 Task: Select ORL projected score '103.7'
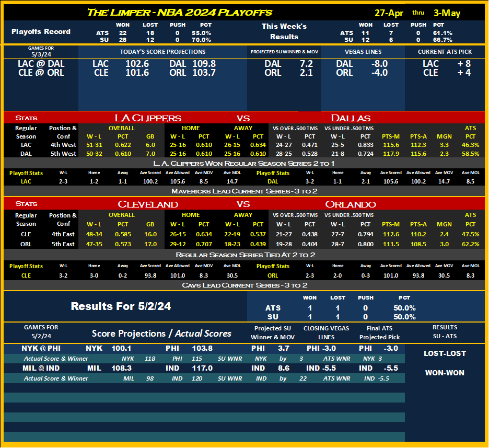(x=204, y=73)
